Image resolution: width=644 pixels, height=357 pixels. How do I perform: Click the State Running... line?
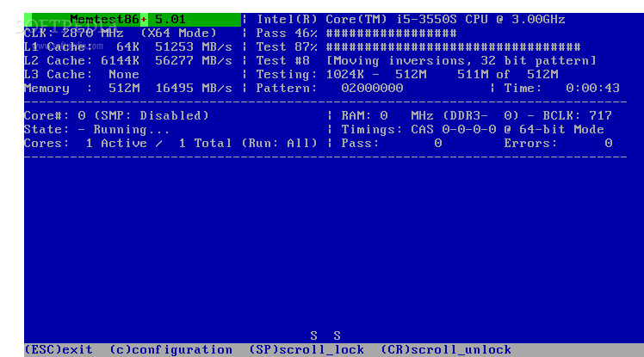(97, 130)
